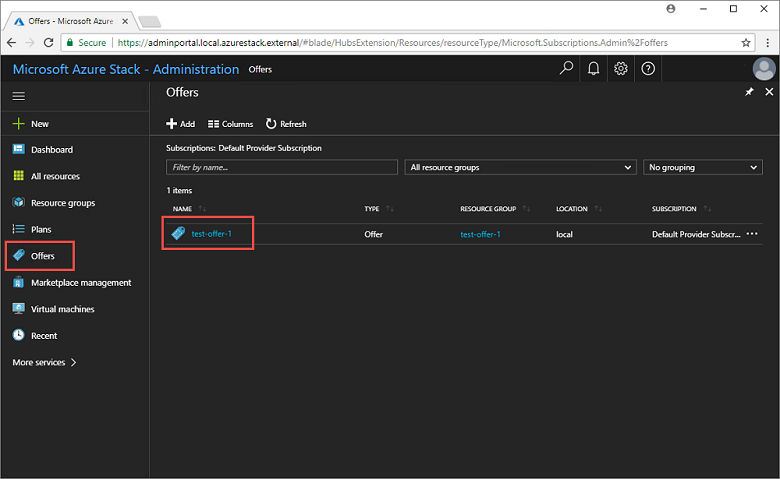
Task: Expand More services in sidebar
Action: pos(44,362)
